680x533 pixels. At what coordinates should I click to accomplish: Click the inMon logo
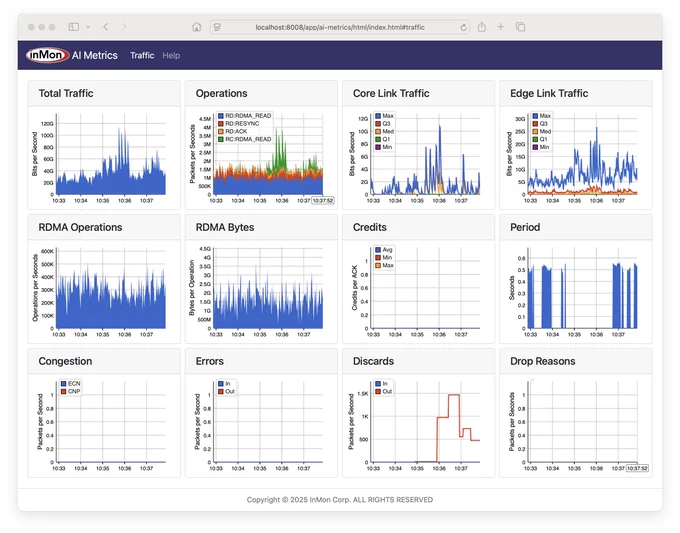click(x=47, y=55)
